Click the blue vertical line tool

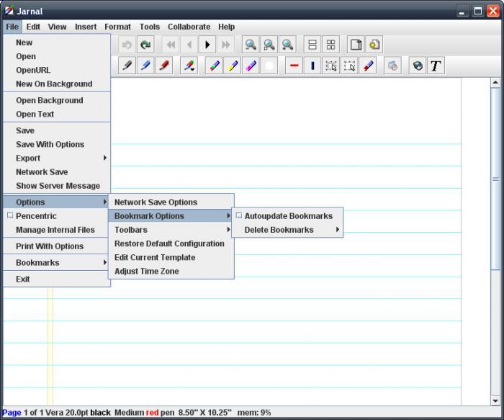click(x=312, y=66)
